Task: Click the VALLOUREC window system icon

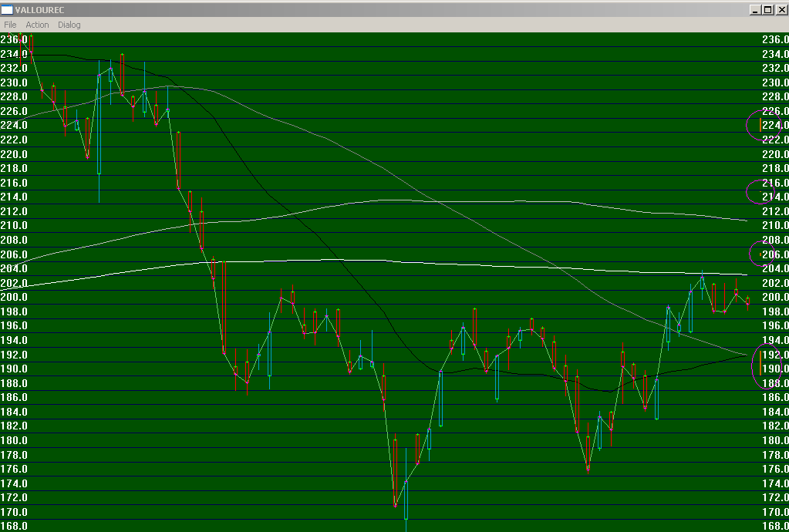Action: 6,9
